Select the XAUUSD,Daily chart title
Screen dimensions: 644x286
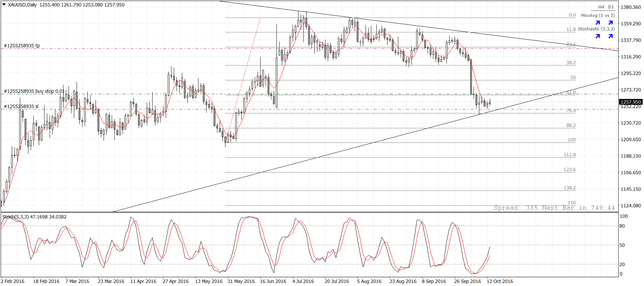click(x=22, y=5)
